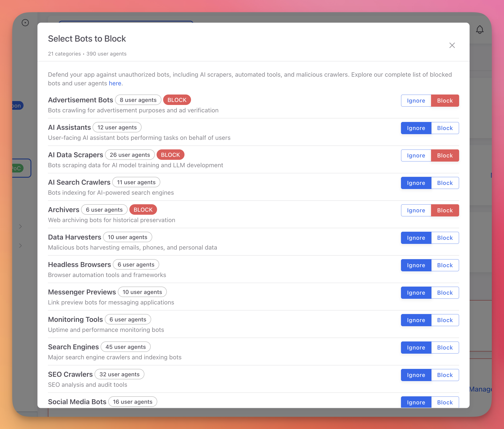
Task: Switch AI Data Scrapers to Ignore
Action: [416, 155]
